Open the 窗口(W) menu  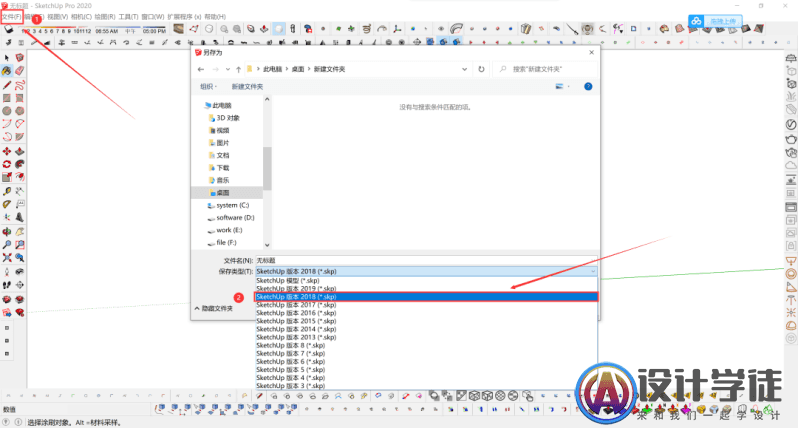[x=153, y=17]
